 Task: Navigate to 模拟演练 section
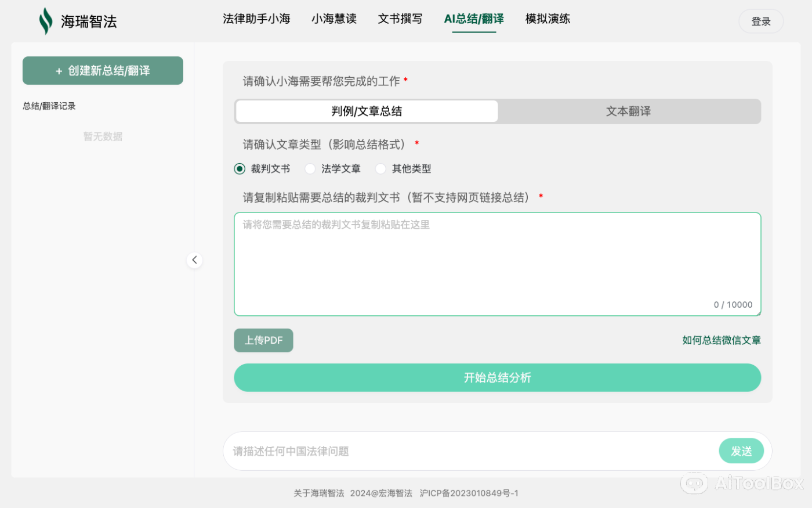547,19
